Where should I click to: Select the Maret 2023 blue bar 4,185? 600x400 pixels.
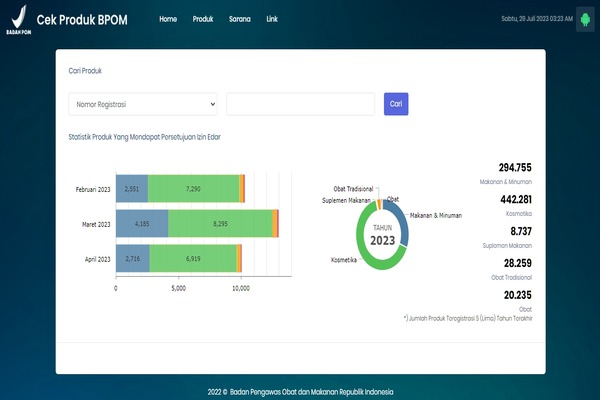tap(142, 224)
